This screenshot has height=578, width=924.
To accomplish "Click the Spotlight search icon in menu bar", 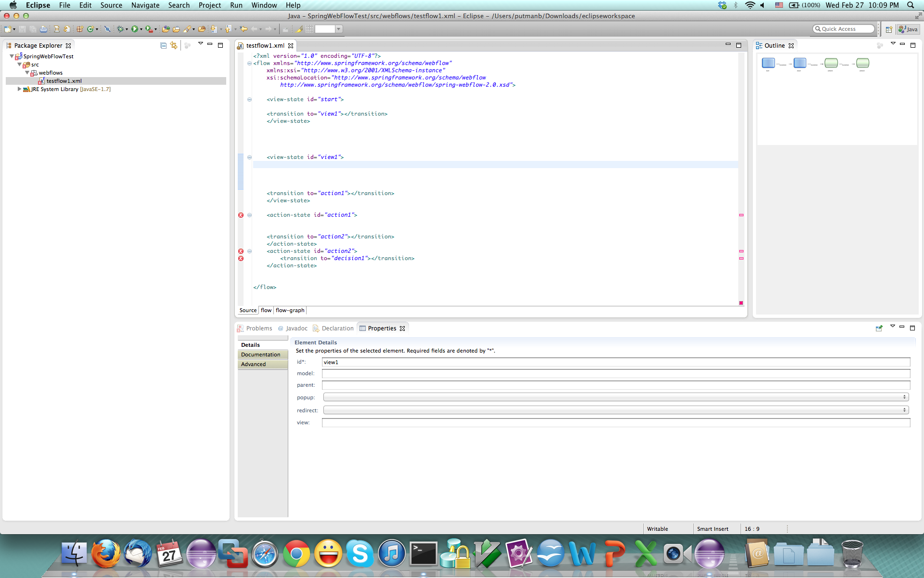I will [911, 5].
